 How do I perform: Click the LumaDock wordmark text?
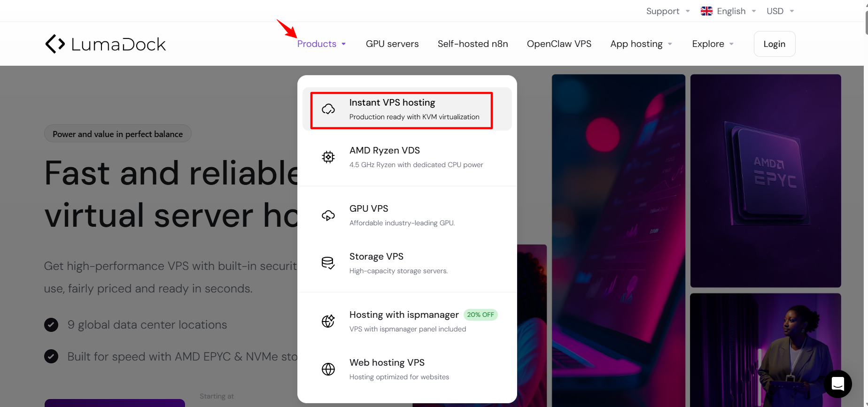click(x=118, y=45)
